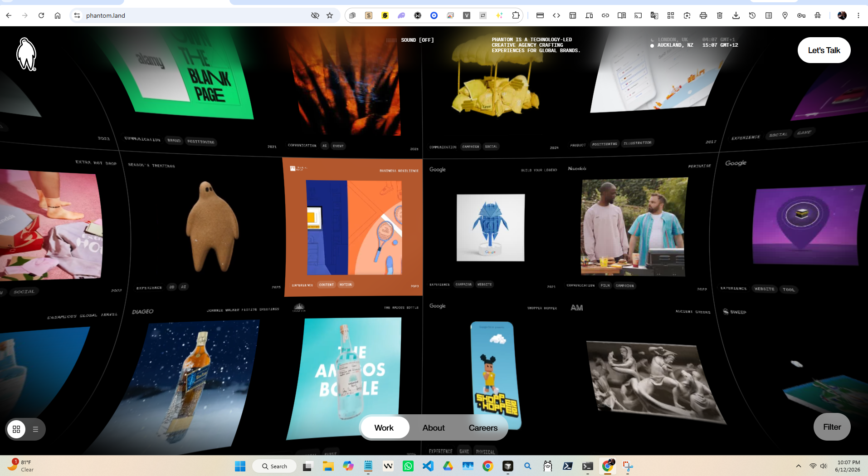
Task: Open the Google blue origami project thumbnail
Action: tap(491, 228)
